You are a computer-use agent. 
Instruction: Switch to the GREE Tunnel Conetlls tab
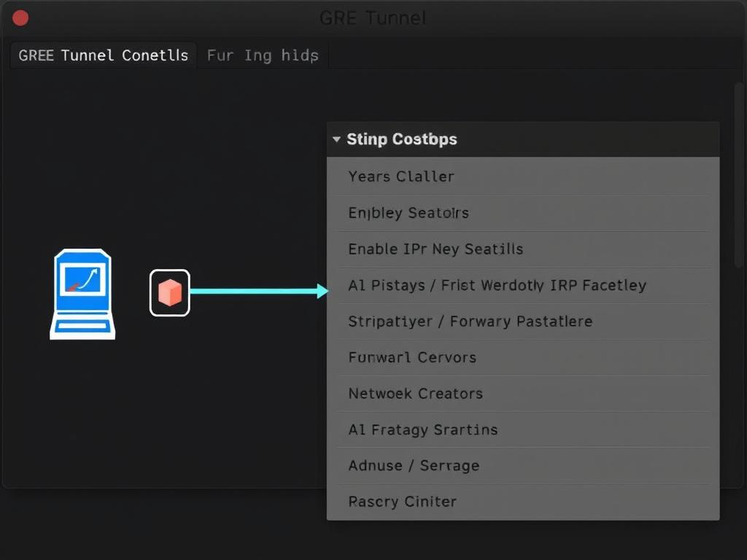(x=103, y=55)
